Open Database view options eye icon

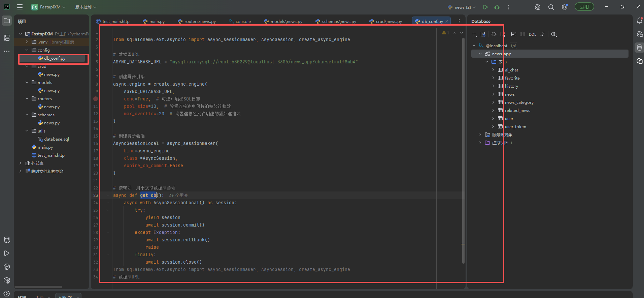[554, 34]
